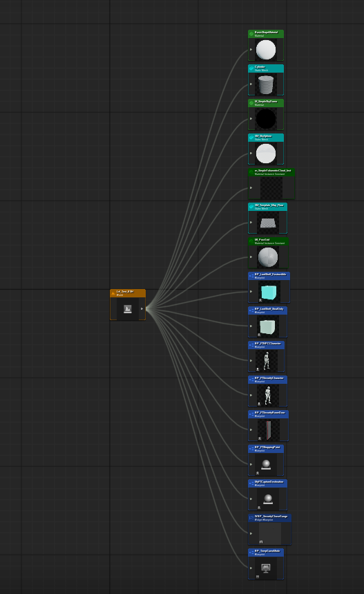Select the Cylinder static mesh node header
The height and width of the screenshot is (594, 364).
tap(266, 68)
